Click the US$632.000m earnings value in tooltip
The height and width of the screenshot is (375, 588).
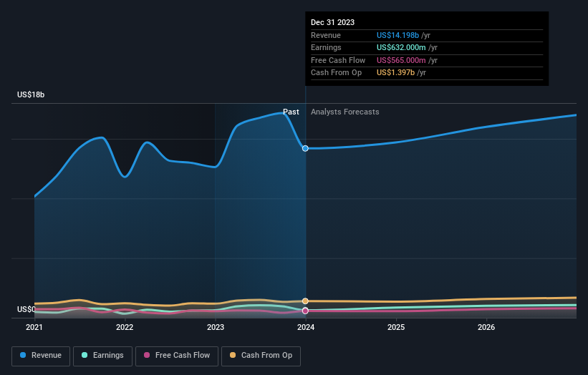(x=401, y=47)
